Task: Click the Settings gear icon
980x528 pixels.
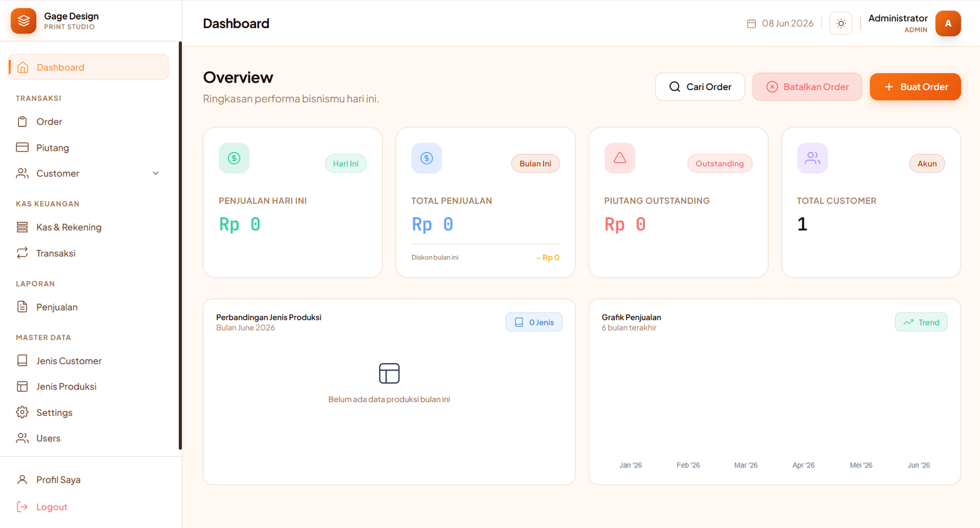Action: 23,412
